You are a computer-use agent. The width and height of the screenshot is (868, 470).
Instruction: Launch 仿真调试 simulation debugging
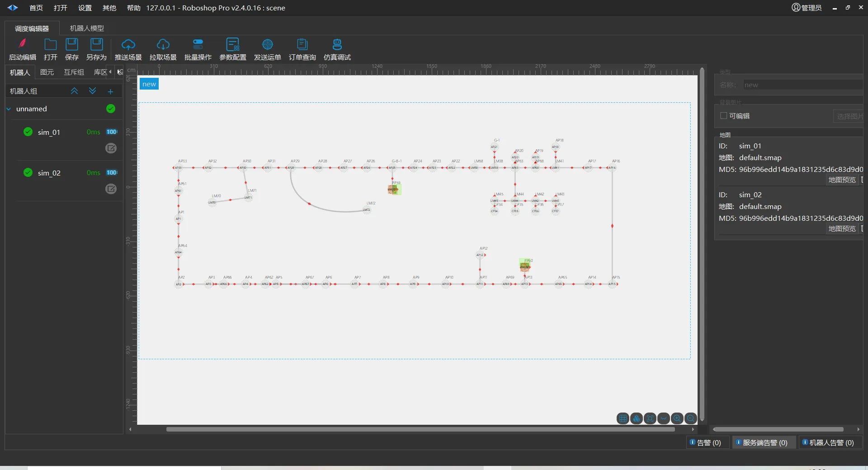point(337,49)
